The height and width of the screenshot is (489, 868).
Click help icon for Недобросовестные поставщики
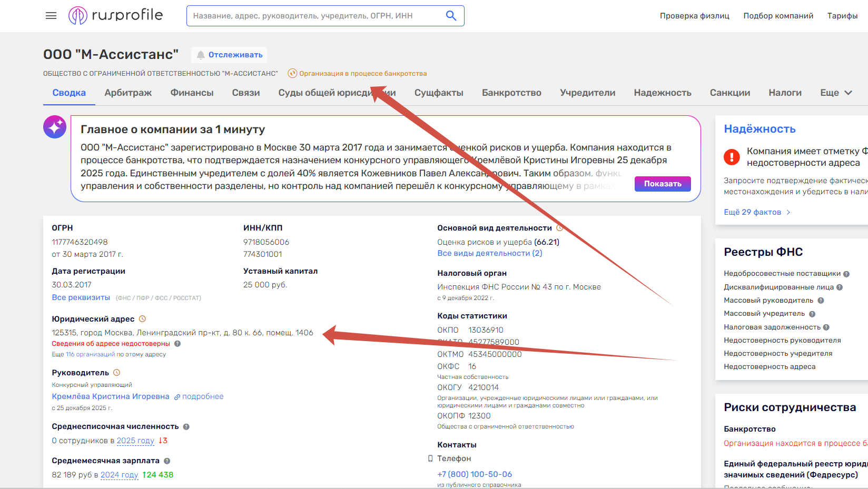[846, 274]
